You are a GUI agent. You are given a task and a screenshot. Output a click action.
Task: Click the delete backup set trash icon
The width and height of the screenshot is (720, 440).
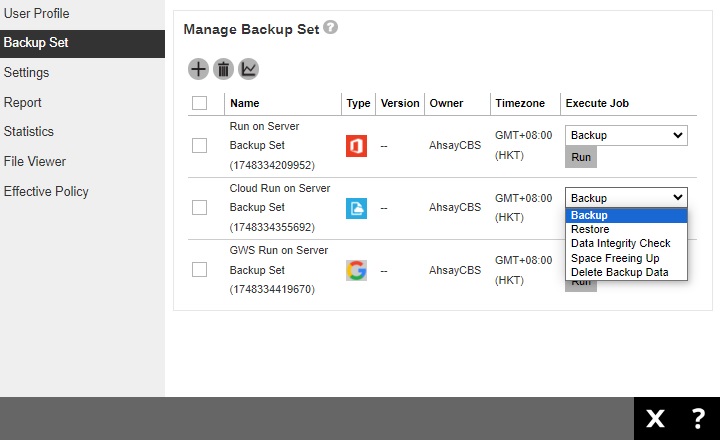[x=223, y=69]
